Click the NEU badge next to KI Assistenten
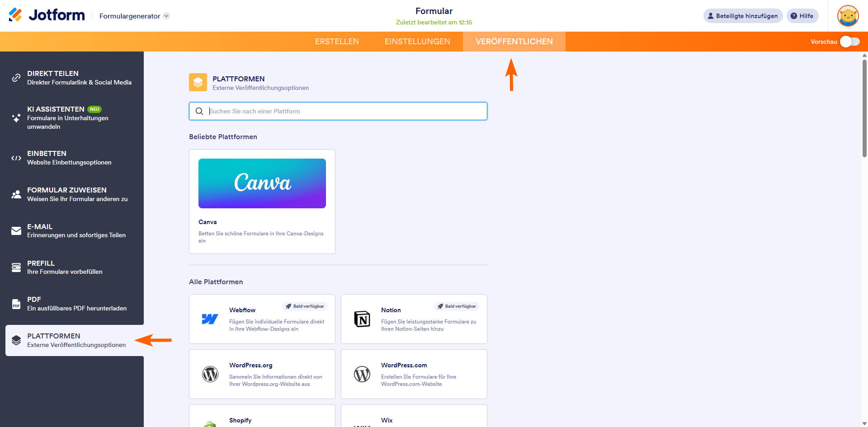Image resolution: width=868 pixels, height=427 pixels. click(x=94, y=109)
